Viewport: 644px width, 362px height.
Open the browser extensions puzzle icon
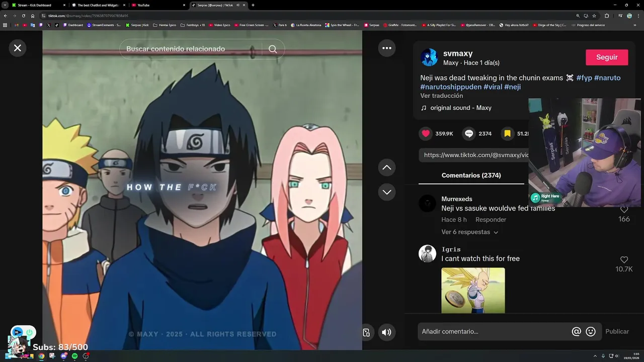607,16
